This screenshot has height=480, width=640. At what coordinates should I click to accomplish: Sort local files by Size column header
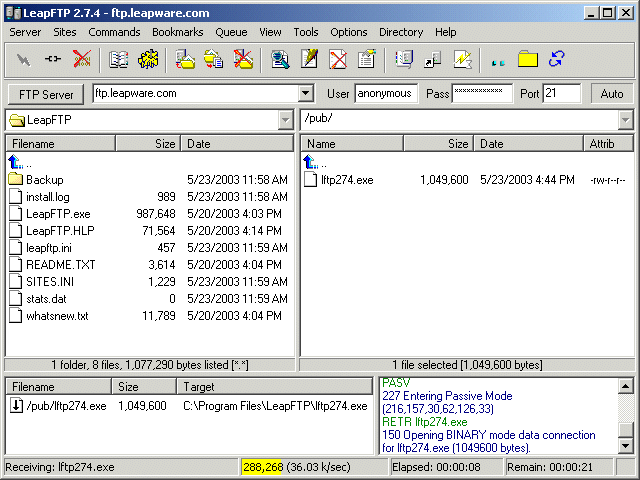click(x=148, y=144)
